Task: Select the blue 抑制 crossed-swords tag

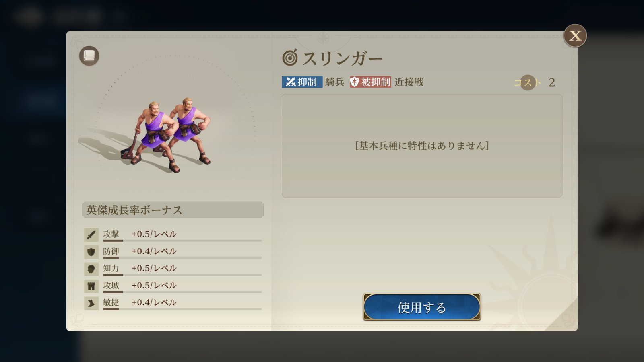Action: pos(302,82)
